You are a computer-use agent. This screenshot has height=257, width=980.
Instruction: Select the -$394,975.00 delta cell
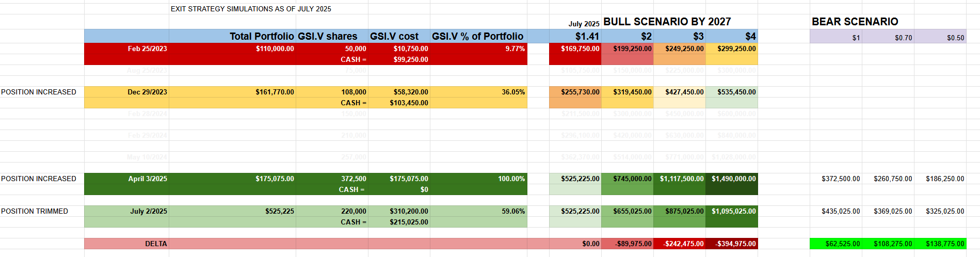click(x=732, y=244)
